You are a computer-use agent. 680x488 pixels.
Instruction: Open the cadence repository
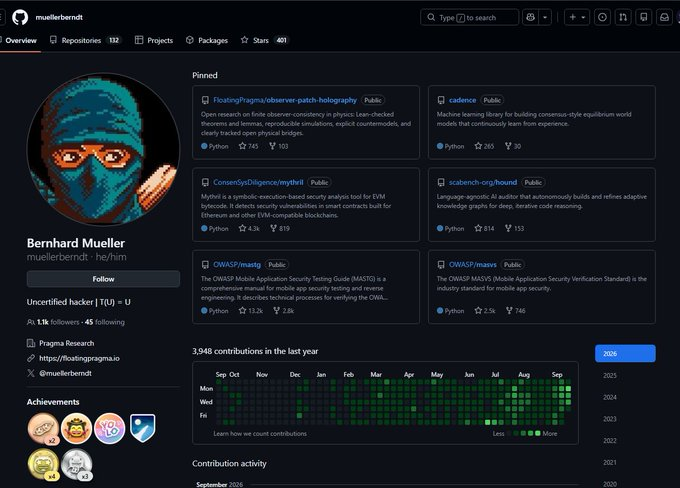(x=462, y=100)
